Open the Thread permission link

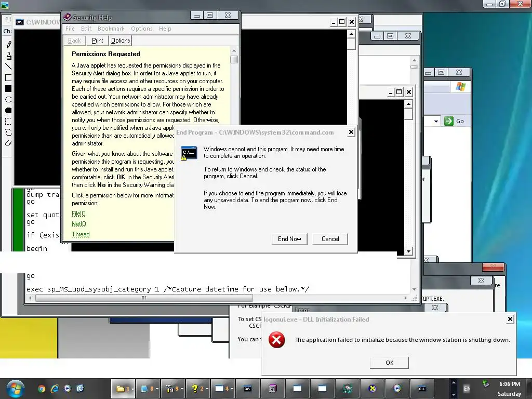[x=81, y=234]
